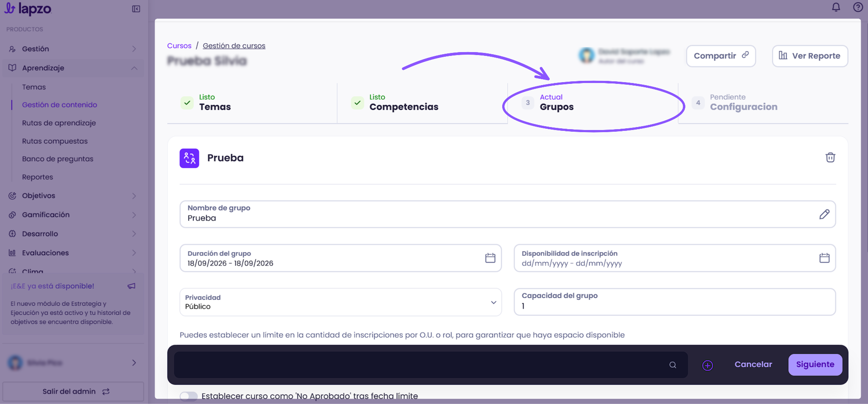Expand the Gestión menu

(73, 49)
